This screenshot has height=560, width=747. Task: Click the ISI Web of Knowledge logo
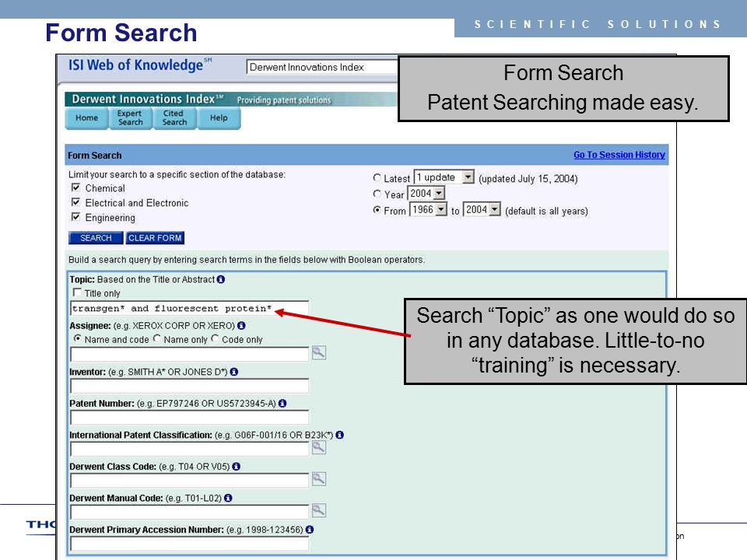(x=140, y=65)
